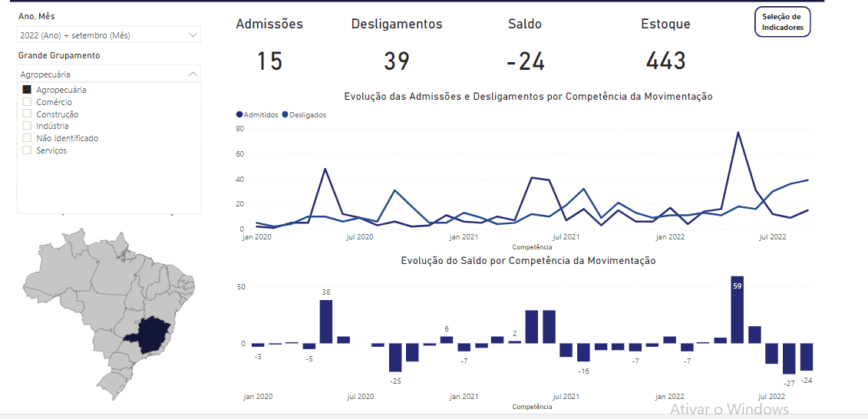868x419 pixels.
Task: Select the -25 negative bar
Action: (395, 357)
